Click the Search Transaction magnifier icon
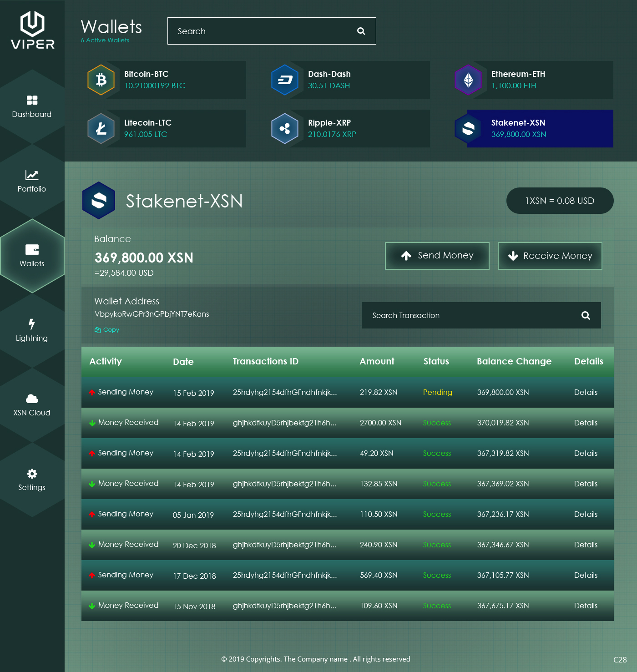637x672 pixels. tap(586, 315)
